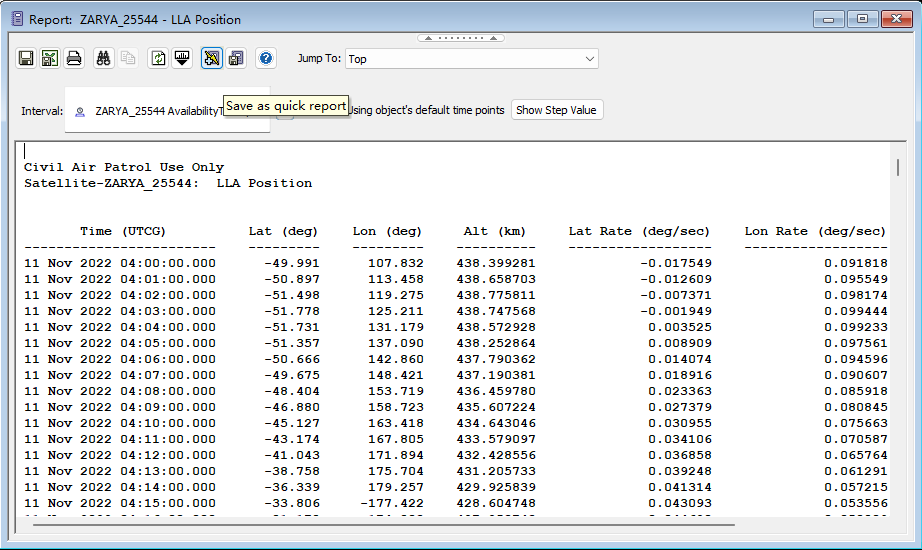Close the Report window
The image size is (922, 550).
pos(896,19)
